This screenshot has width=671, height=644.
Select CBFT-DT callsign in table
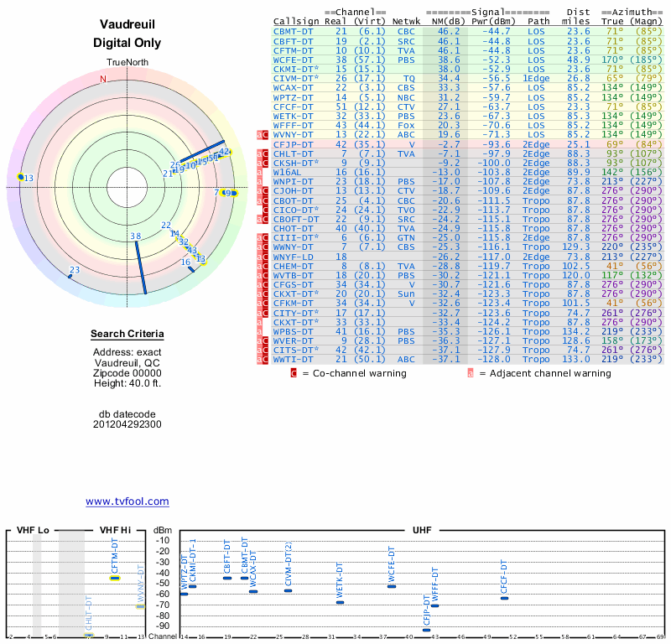293,41
